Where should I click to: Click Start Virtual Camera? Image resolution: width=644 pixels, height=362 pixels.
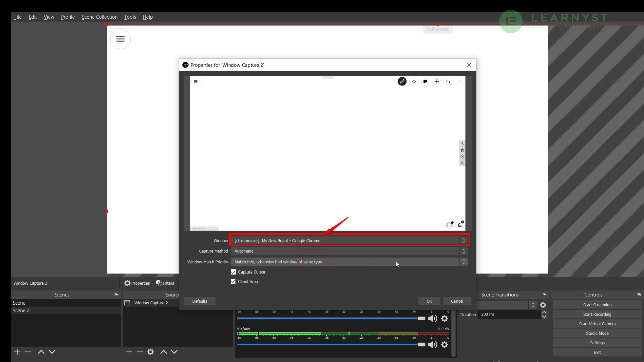[597, 324]
